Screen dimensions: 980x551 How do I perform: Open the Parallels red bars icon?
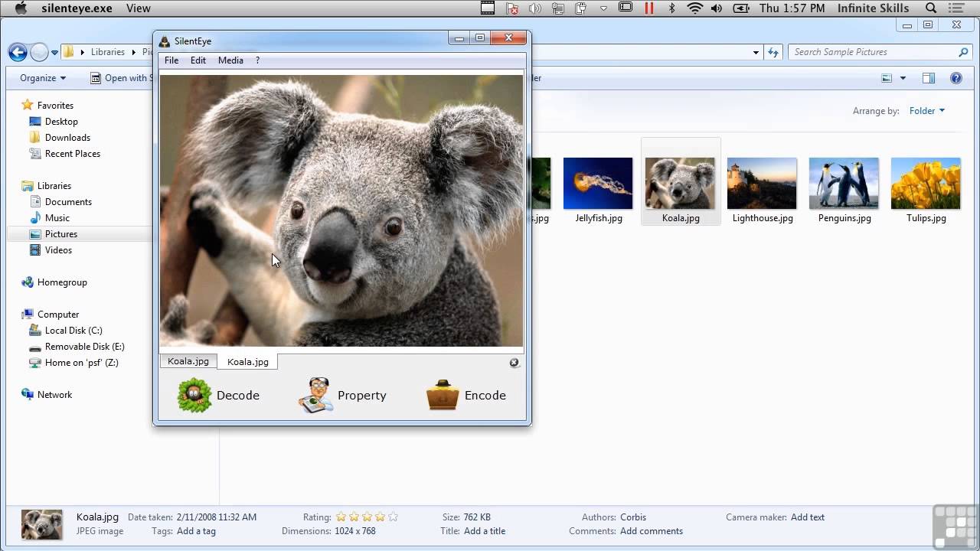click(649, 8)
